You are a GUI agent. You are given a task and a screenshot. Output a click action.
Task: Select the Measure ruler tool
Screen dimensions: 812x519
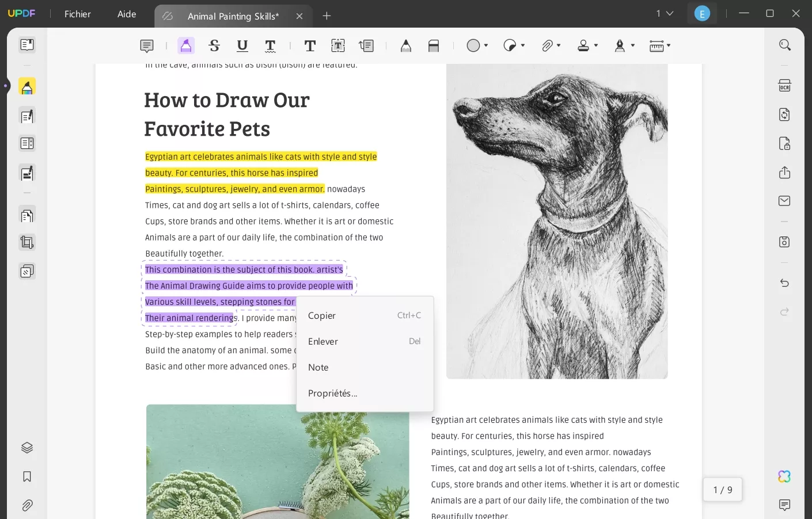click(657, 45)
